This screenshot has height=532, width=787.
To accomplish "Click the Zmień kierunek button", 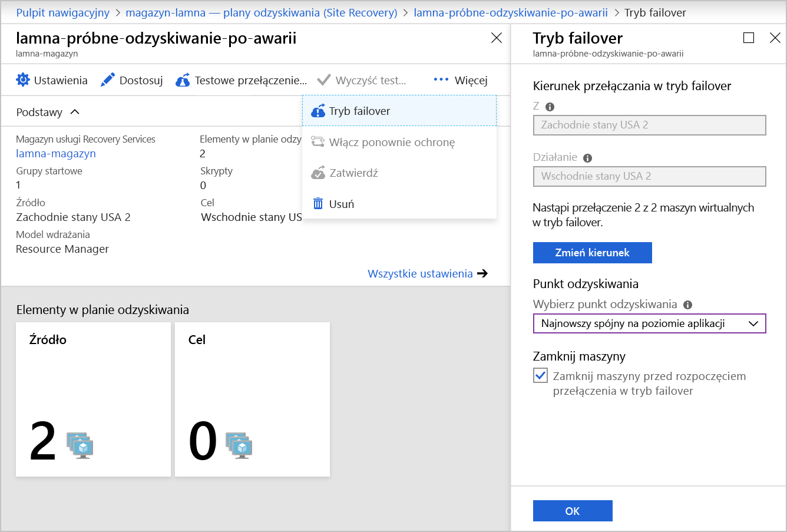I will (592, 253).
